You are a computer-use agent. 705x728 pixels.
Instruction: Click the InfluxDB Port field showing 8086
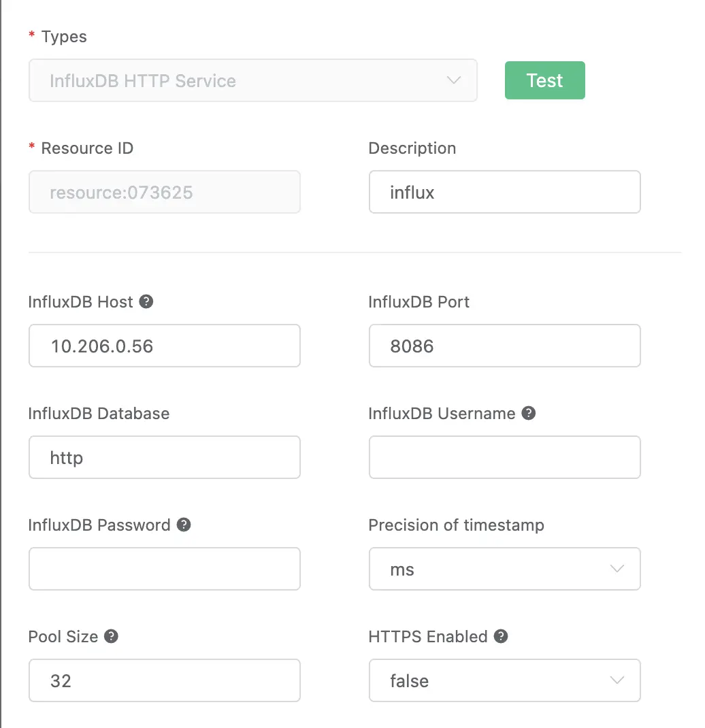pyautogui.click(x=505, y=346)
